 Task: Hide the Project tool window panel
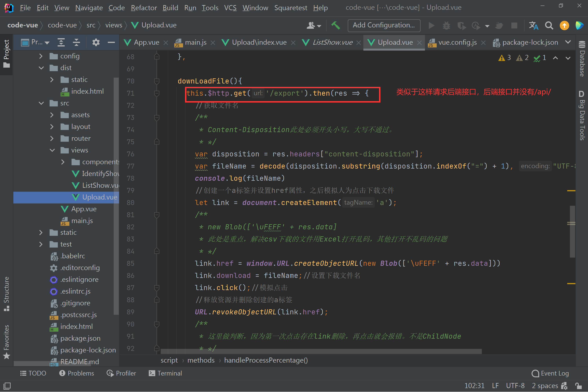click(x=111, y=42)
